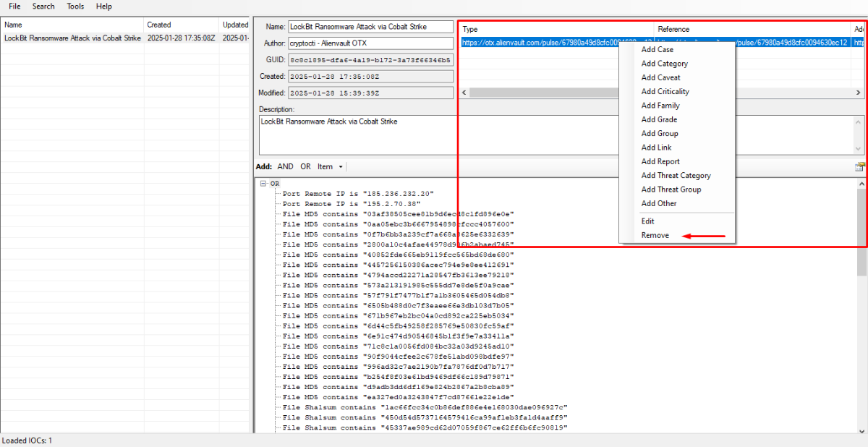Click the Name input field
The height and width of the screenshot is (447, 868).
[x=370, y=27]
